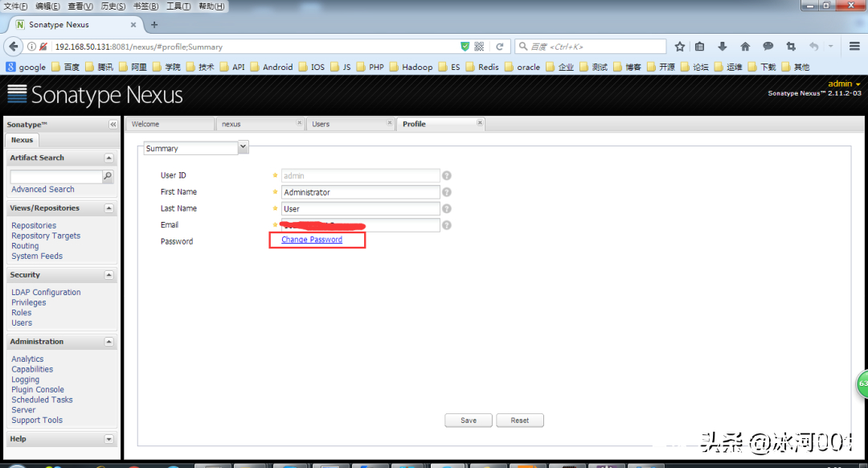Image resolution: width=868 pixels, height=468 pixels.
Task: Expand the Help section
Action: tap(109, 439)
